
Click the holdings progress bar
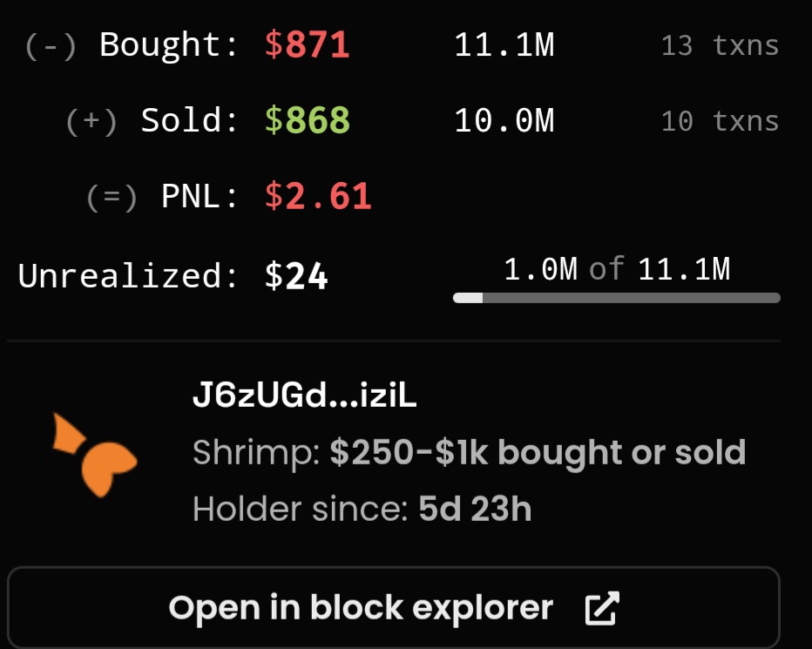616,298
